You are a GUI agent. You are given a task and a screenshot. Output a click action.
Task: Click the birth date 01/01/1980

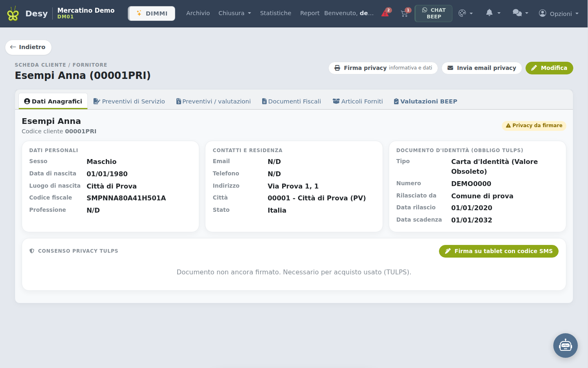click(x=107, y=174)
